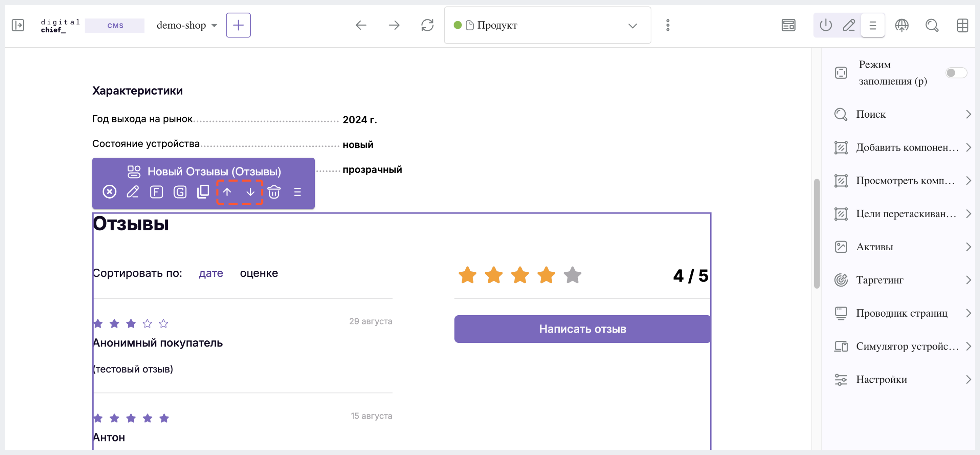Image resolution: width=980 pixels, height=455 pixels.
Task: Click the Антон reviewer name
Action: coord(109,438)
